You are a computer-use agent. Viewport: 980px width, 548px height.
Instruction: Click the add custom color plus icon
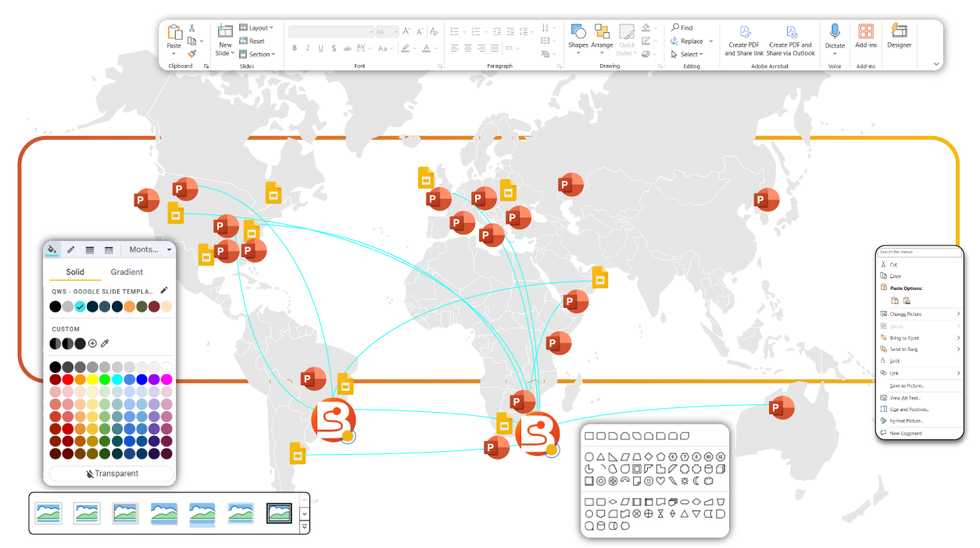click(x=92, y=343)
